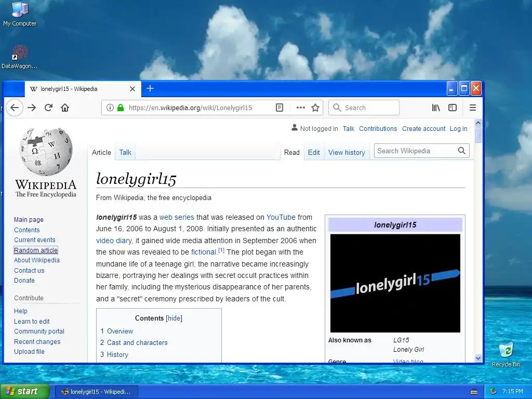Viewport: 532px width, 399px height.
Task: Follow the video diary link
Action: pyautogui.click(x=114, y=241)
